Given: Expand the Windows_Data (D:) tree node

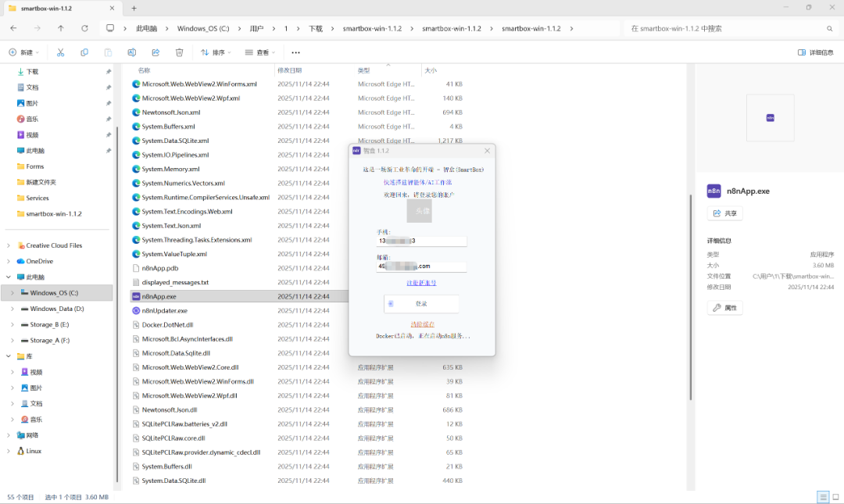Looking at the screenshot, I should 12,309.
